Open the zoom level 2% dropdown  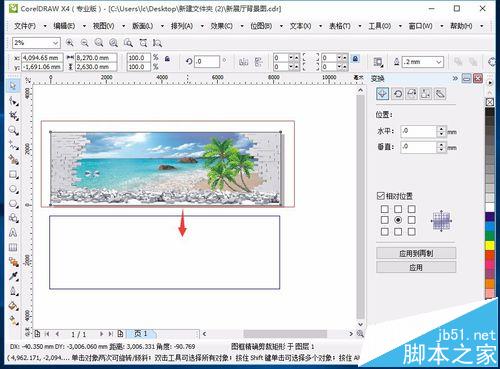click(x=55, y=43)
